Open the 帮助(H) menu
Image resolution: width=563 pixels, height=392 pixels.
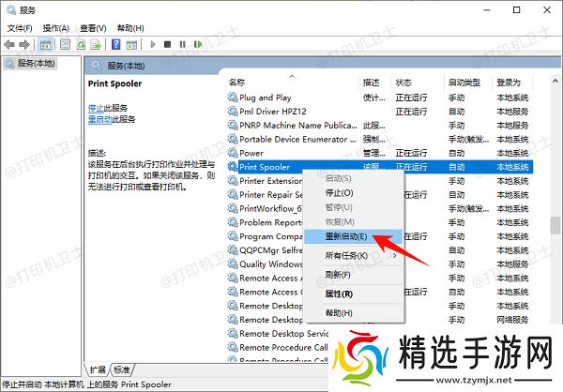130,28
